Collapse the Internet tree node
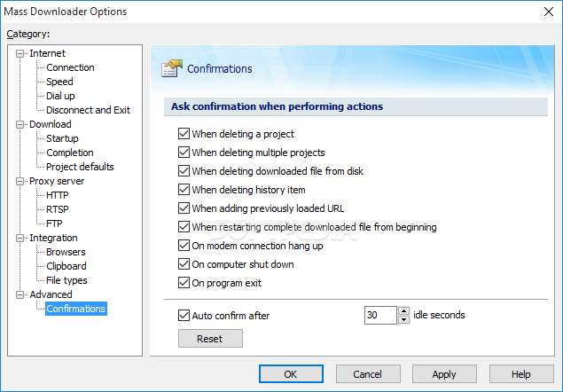 [20, 53]
